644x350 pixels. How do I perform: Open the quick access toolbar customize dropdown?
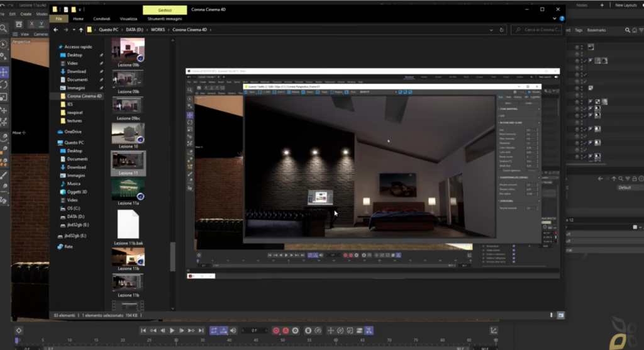point(80,9)
